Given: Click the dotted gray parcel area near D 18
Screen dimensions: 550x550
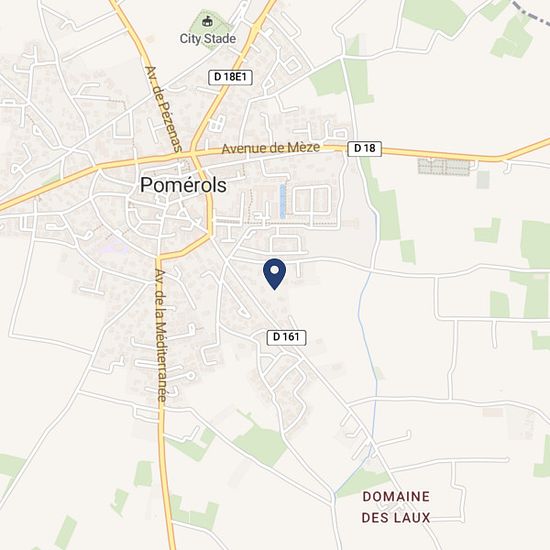Looking at the screenshot, I should [444, 167].
